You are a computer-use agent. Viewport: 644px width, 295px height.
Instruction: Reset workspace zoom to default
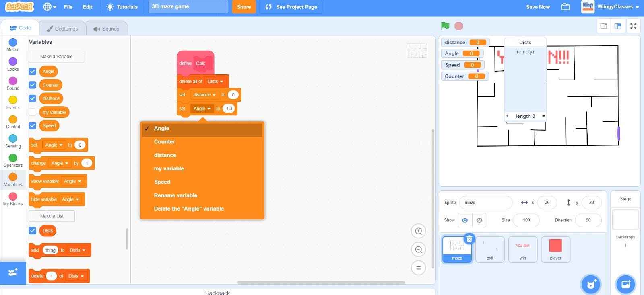point(419,268)
